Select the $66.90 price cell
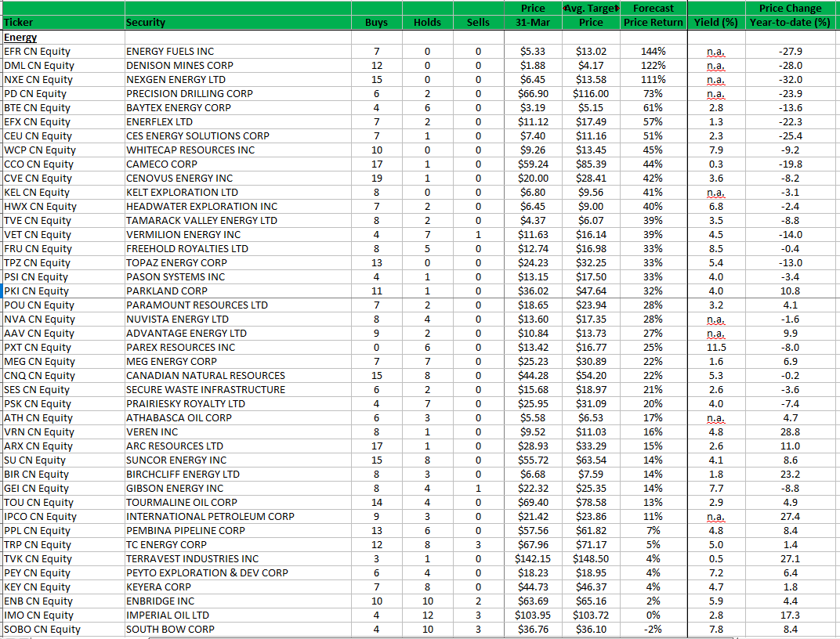840x639 pixels. point(533,94)
